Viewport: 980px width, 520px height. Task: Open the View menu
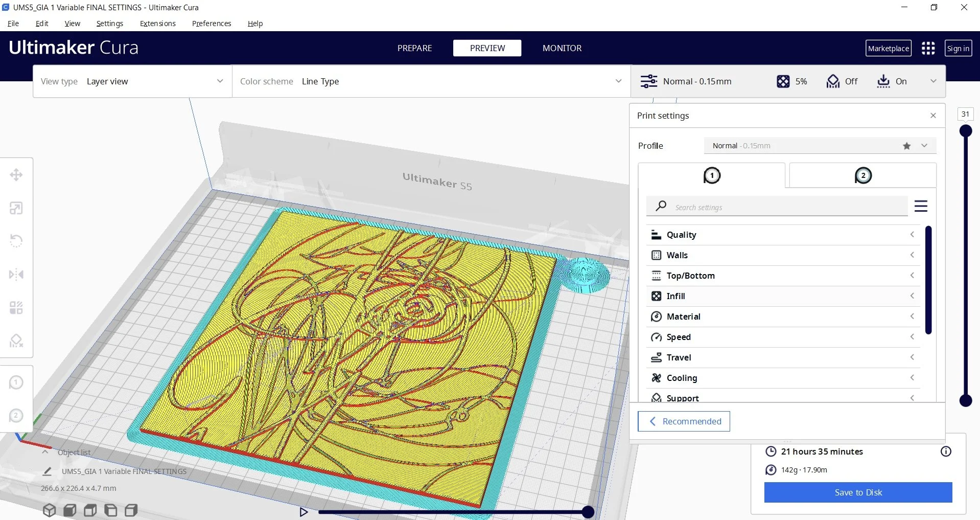pyautogui.click(x=72, y=24)
